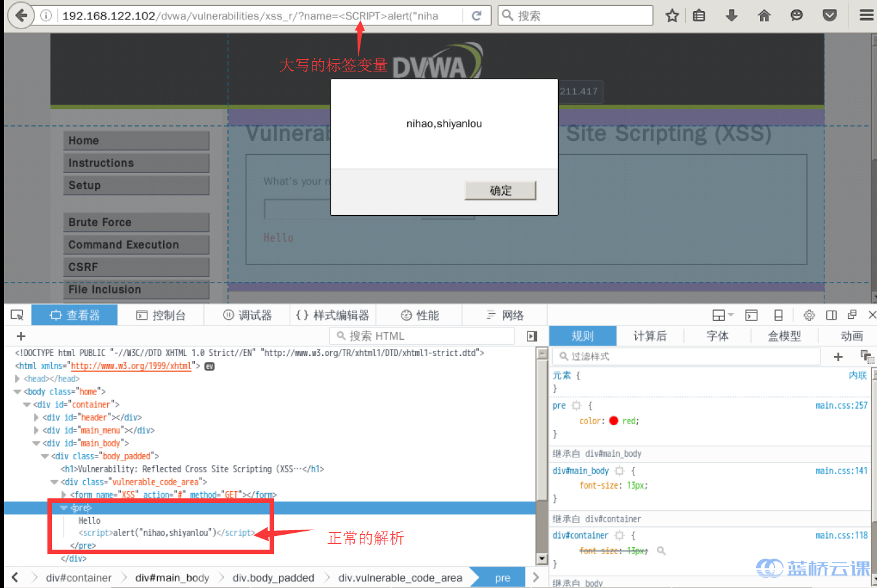Switch to 计算后 computed tab
877x588 pixels.
(650, 336)
